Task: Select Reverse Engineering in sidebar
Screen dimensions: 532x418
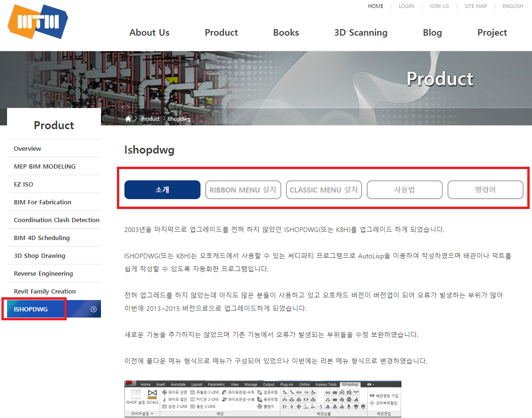Action: click(54, 273)
